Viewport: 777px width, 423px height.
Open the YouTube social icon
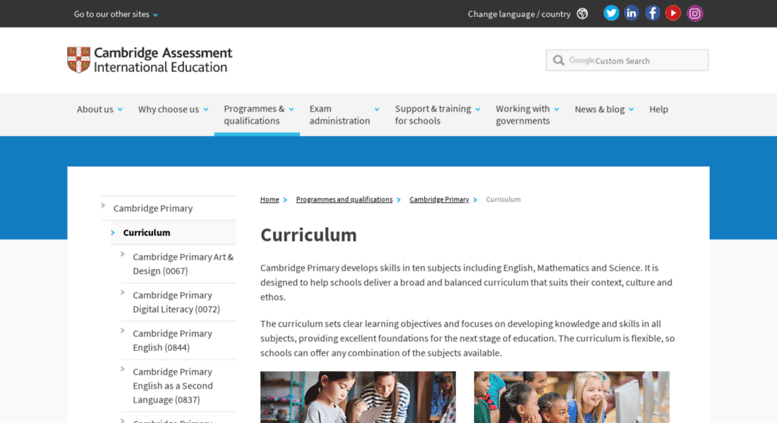pos(673,13)
